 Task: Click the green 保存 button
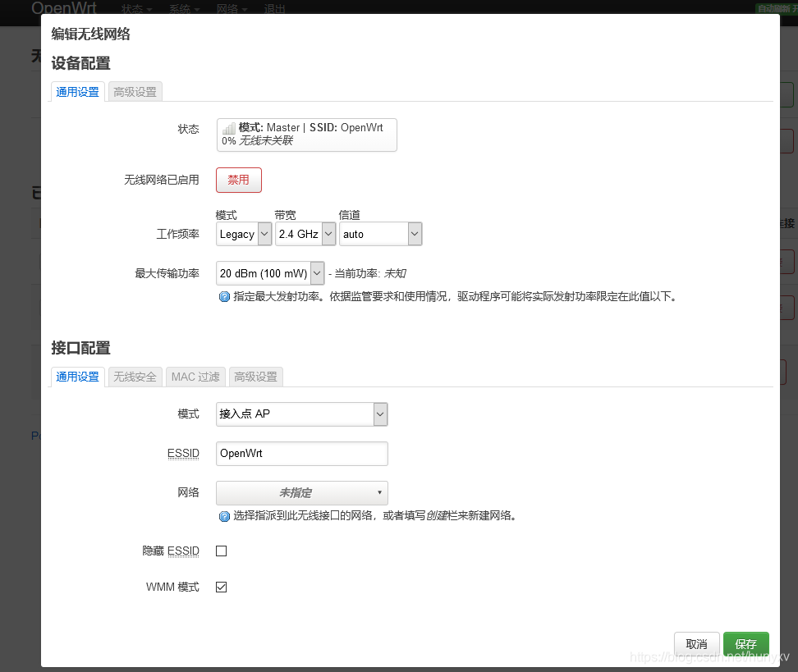pyautogui.click(x=746, y=644)
